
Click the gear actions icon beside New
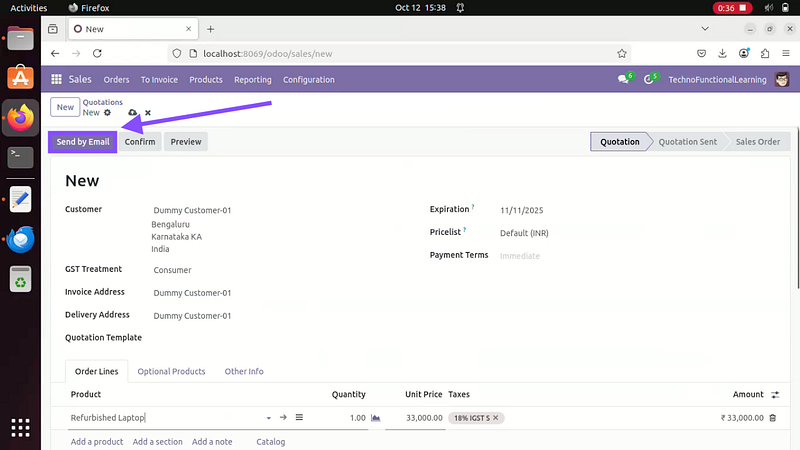[x=108, y=113]
